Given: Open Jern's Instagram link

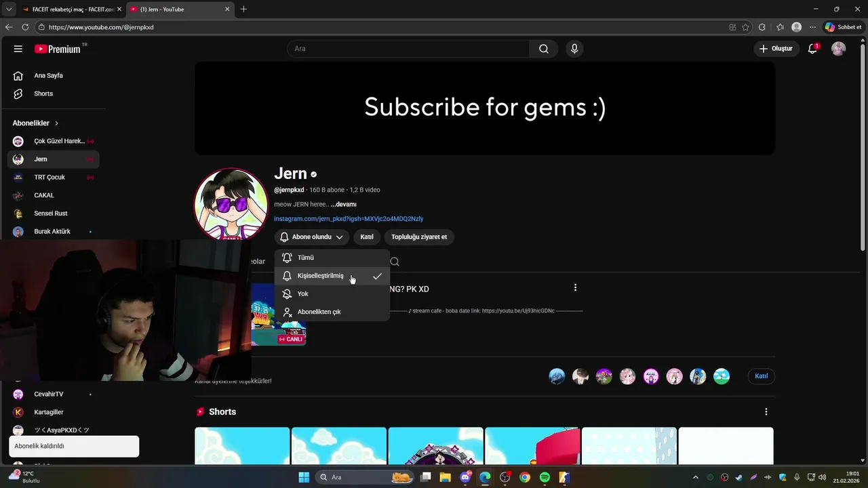Looking at the screenshot, I should [x=349, y=219].
